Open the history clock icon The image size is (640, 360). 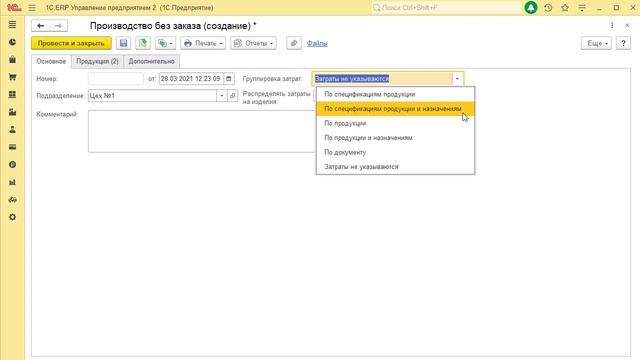tap(548, 8)
